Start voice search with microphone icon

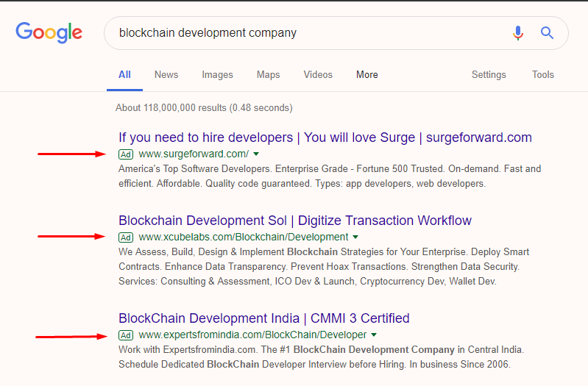click(x=518, y=33)
